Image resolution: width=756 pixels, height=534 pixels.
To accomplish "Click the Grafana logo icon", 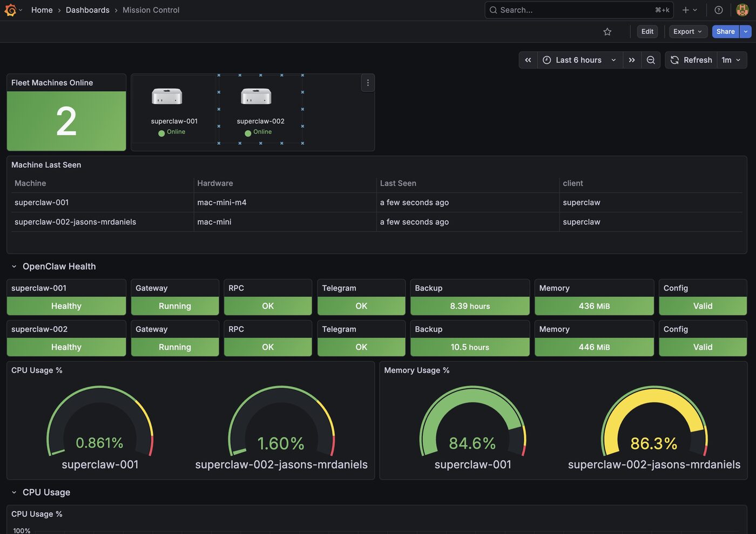I will click(x=10, y=10).
